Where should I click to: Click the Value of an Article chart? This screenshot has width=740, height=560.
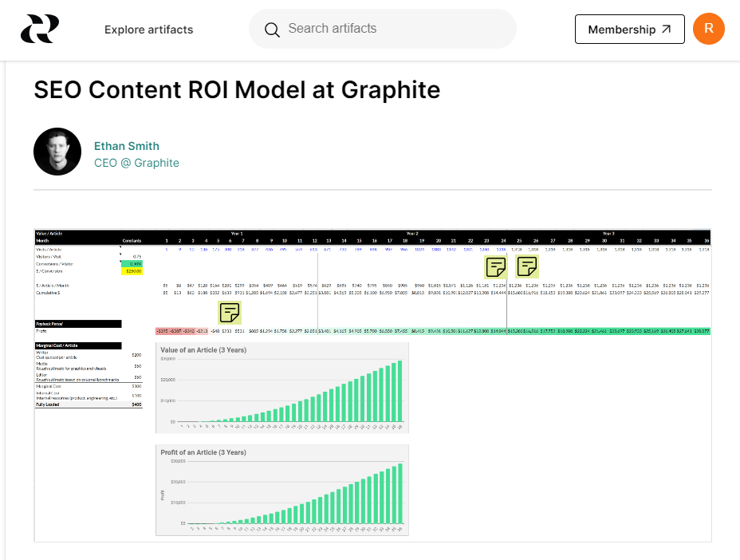[x=282, y=388]
